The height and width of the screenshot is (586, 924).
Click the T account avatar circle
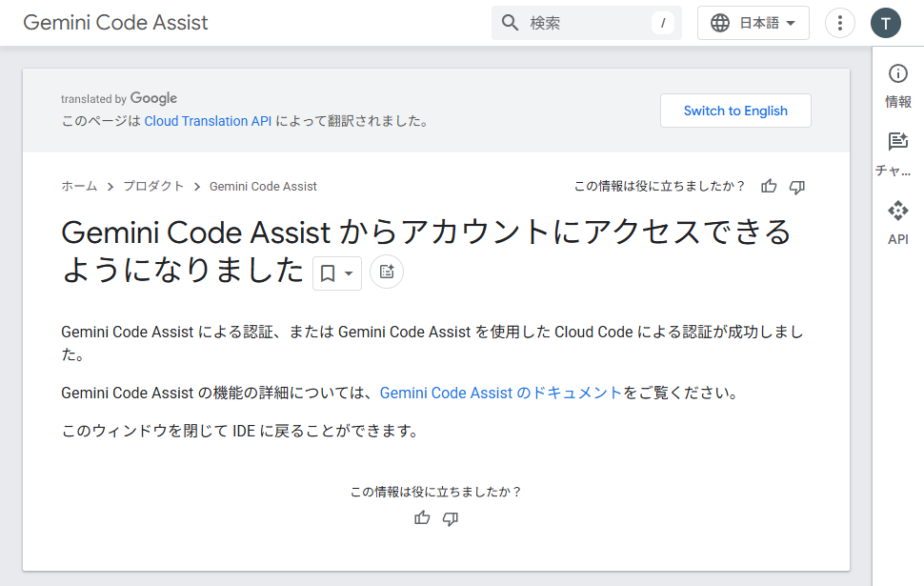click(885, 22)
